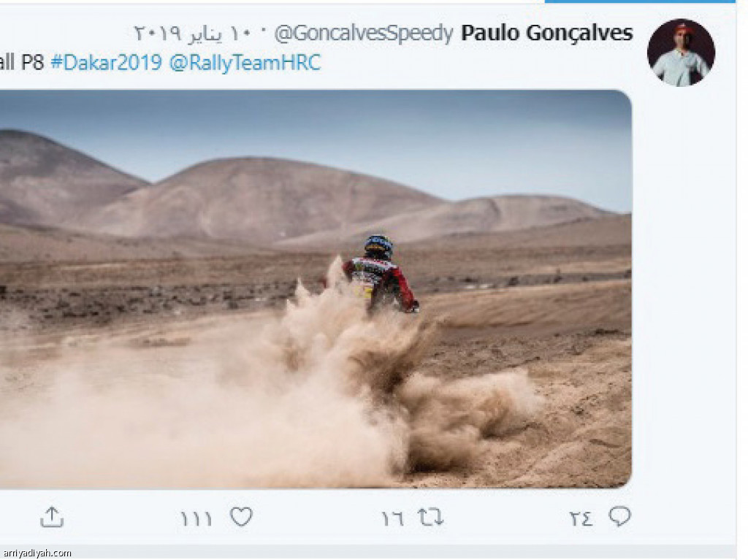This screenshot has width=748, height=560.
Task: Open the @GoncalvesSpeedy handle link
Action: point(364,34)
